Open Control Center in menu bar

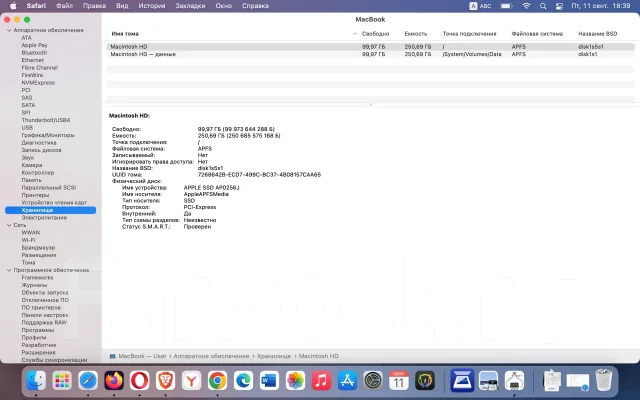point(559,6)
